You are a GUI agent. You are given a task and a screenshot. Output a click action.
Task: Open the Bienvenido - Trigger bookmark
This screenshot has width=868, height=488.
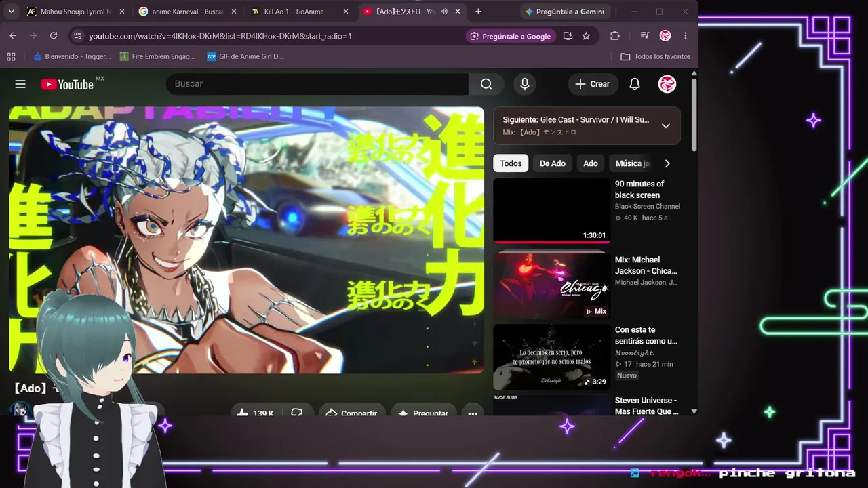72,56
